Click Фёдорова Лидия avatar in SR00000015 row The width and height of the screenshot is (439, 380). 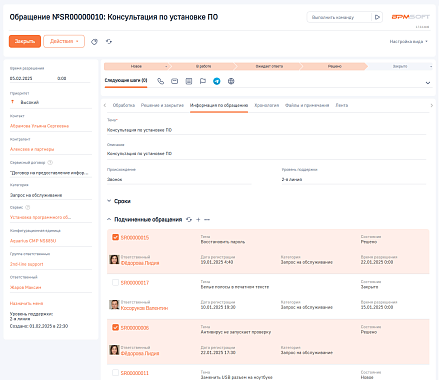[114, 260]
